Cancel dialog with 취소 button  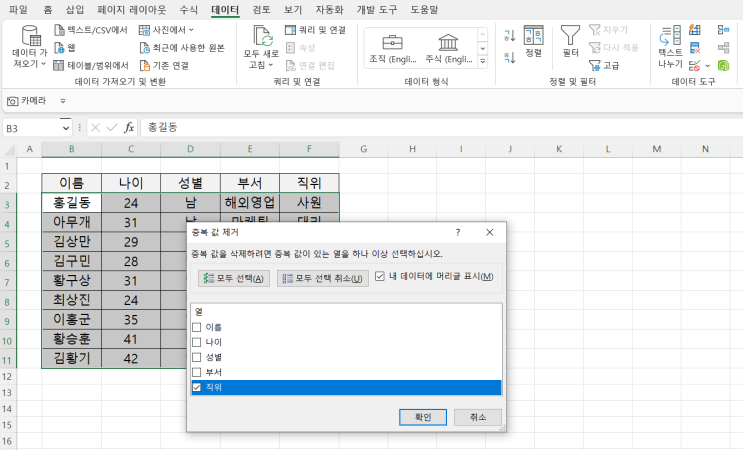478,417
